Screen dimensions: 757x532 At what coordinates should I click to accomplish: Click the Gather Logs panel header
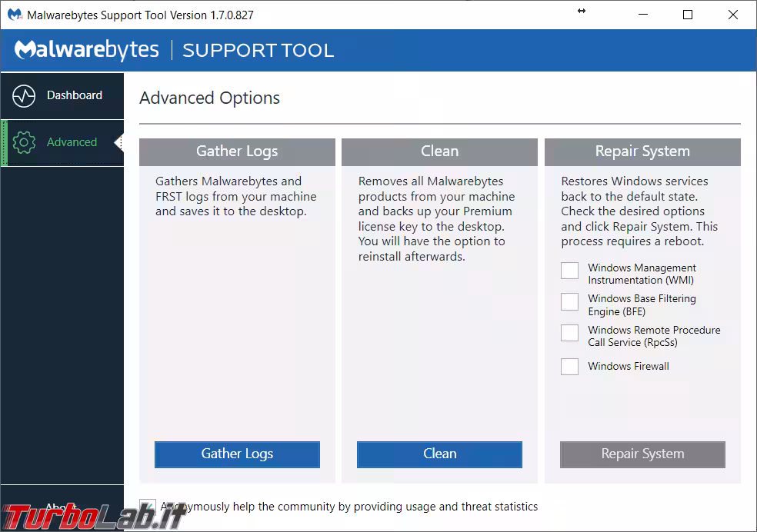click(237, 151)
